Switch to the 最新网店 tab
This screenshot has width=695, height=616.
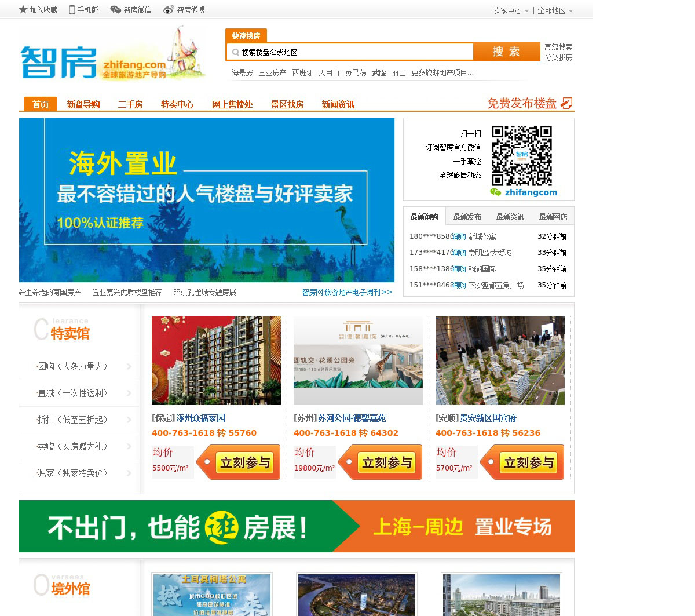(553, 217)
